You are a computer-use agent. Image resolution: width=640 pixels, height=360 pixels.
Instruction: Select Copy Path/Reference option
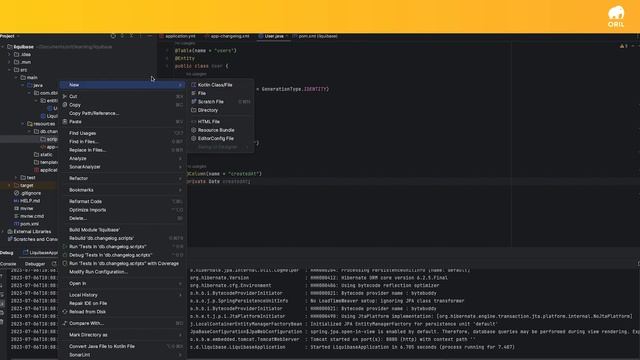tap(122, 113)
